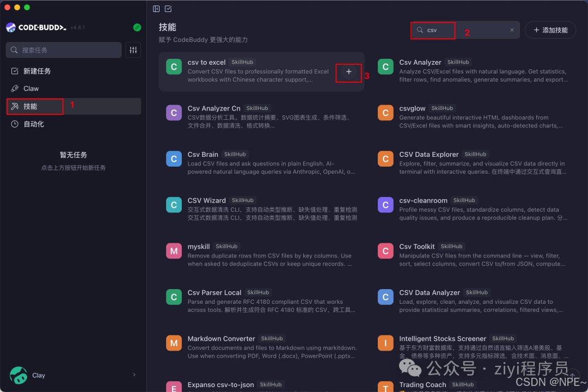Select the csv to excel skill icon
Viewport: 588px width, 392px height.
tap(174, 66)
